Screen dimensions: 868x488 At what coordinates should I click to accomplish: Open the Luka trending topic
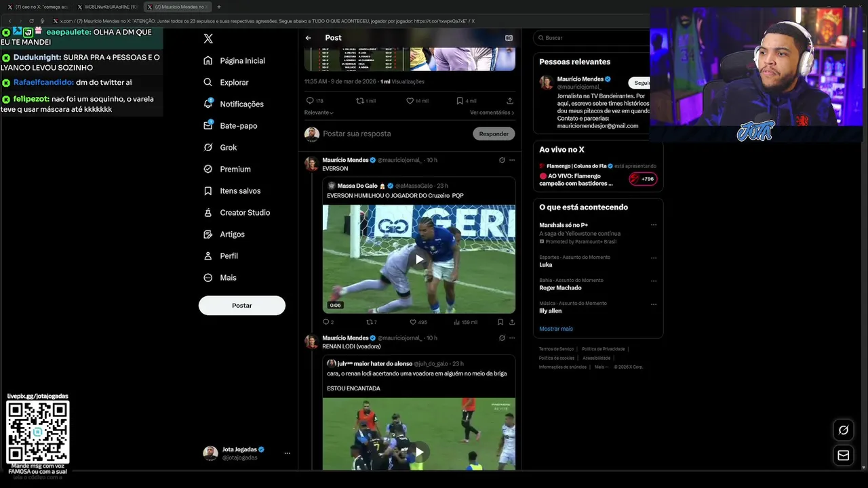tap(546, 265)
